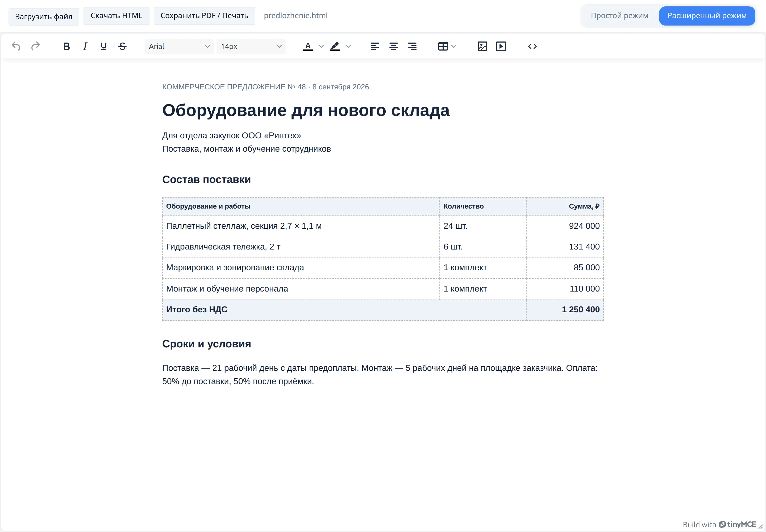Center align the text

(393, 46)
